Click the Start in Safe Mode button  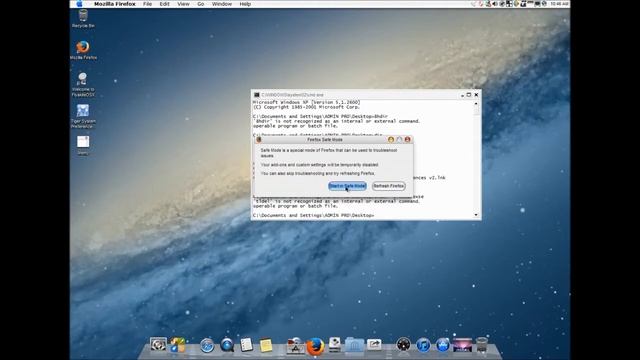(x=347, y=186)
